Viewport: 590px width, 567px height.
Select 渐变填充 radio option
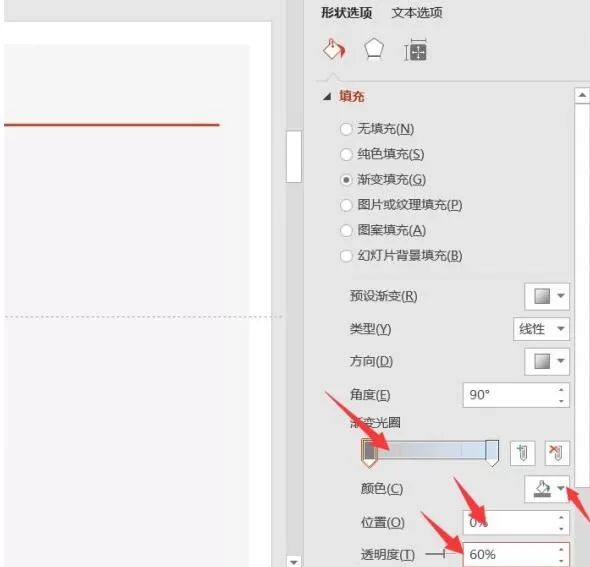point(346,180)
